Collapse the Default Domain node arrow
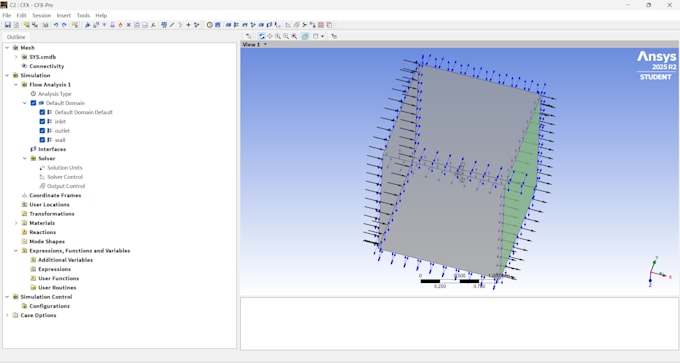680x363 pixels. 25,103
